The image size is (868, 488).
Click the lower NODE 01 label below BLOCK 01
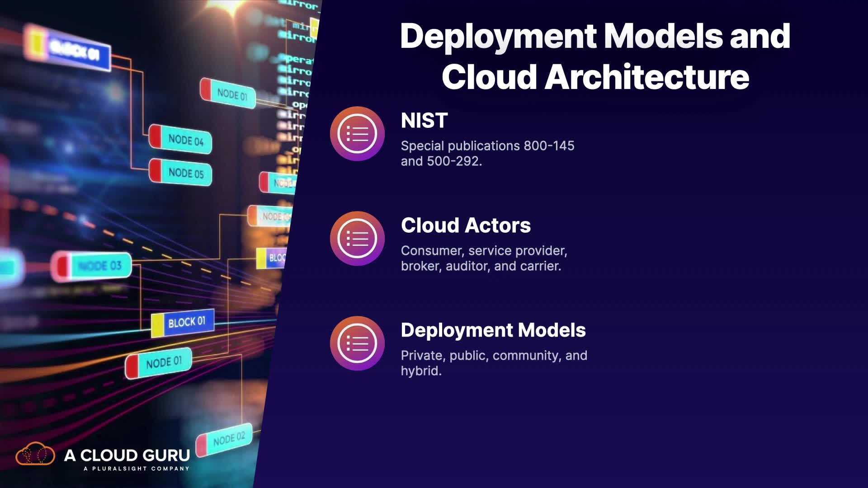163,362
